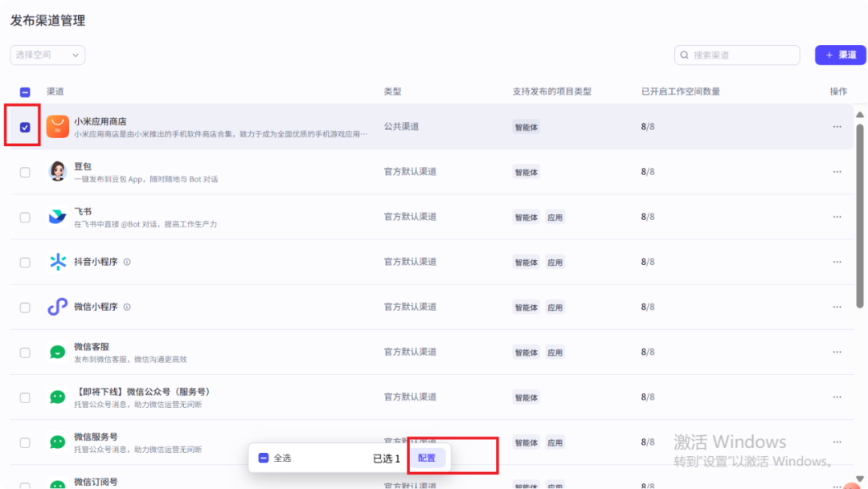Click the 小米应用商店 orange app icon
This screenshot has width=868, height=489.
click(58, 127)
